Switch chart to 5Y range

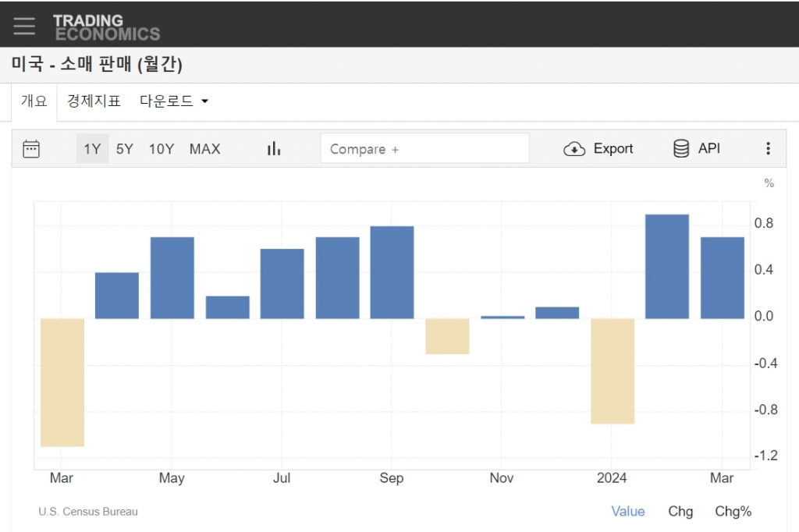click(x=125, y=149)
